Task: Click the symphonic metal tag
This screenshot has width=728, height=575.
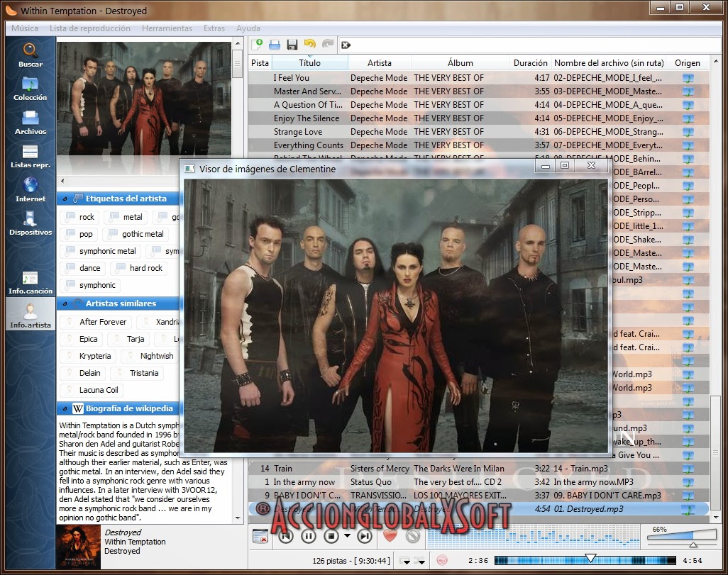Action: click(x=100, y=251)
